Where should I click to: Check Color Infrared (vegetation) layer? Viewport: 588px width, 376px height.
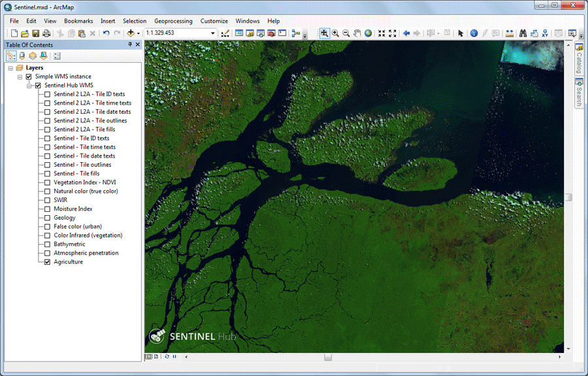[x=47, y=235]
